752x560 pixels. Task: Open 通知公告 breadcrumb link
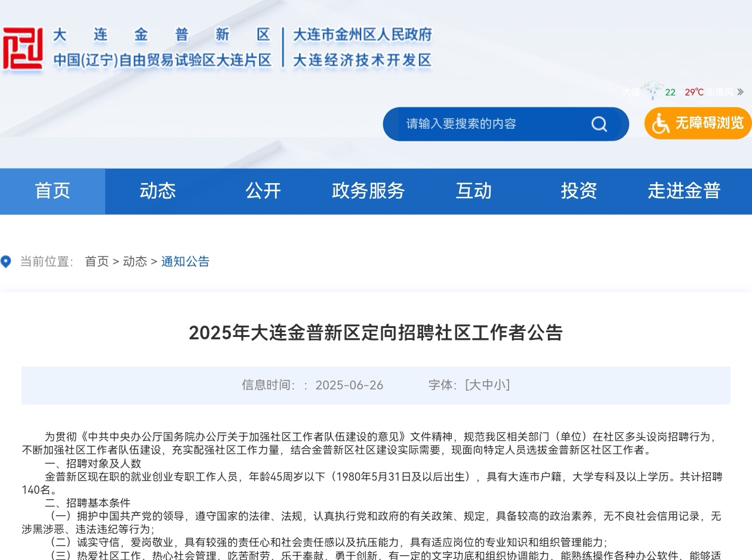coord(186,262)
